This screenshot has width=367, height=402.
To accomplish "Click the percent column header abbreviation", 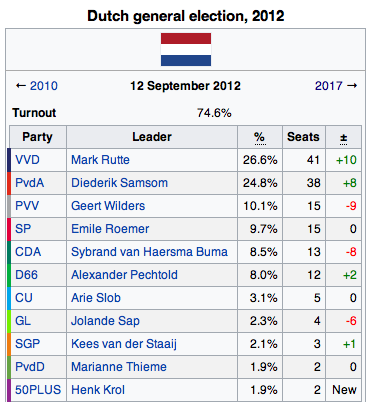I will 259,137.
